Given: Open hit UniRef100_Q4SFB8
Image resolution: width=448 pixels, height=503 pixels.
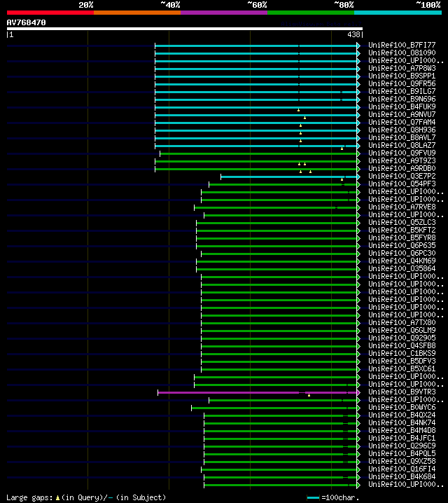Looking at the screenshot, I should point(402,345).
